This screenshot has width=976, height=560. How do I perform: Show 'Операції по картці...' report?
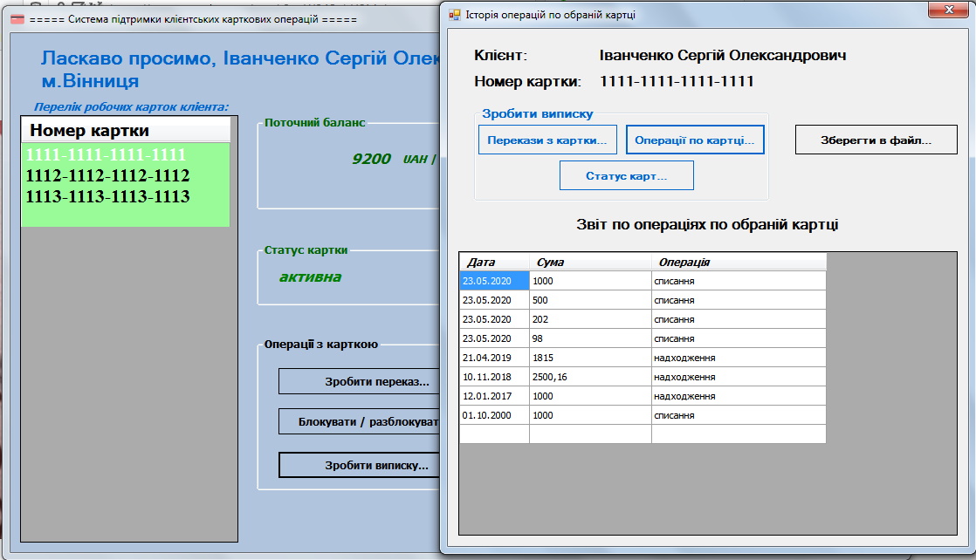695,140
